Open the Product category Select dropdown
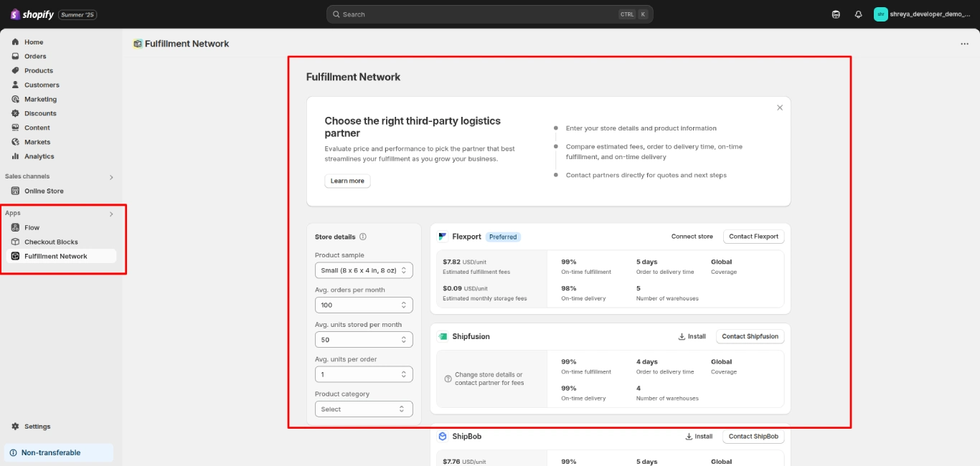Screen dimensions: 980x466 (x=364, y=409)
